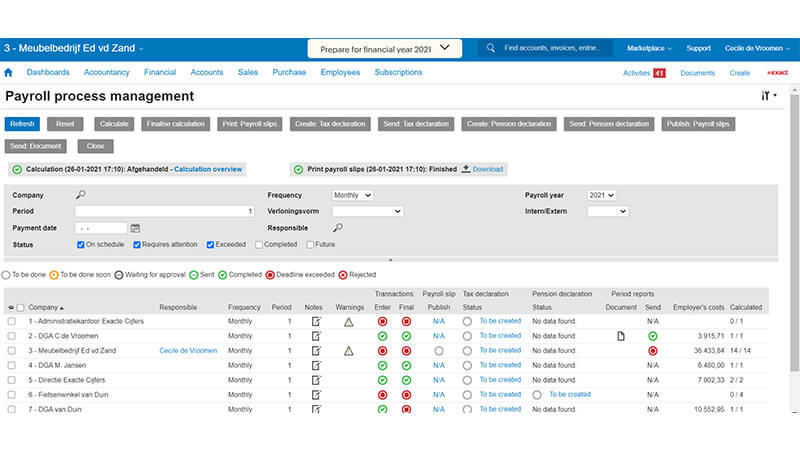Click the download icon next to Download
The width and height of the screenshot is (800, 450).
[x=466, y=169]
